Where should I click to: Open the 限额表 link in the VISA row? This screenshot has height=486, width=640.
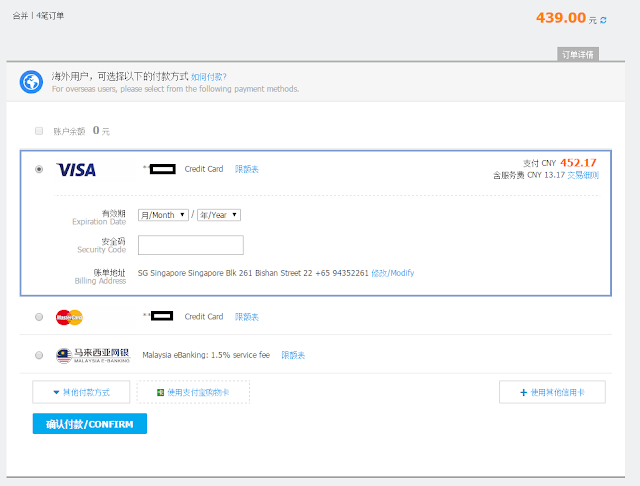point(247,169)
